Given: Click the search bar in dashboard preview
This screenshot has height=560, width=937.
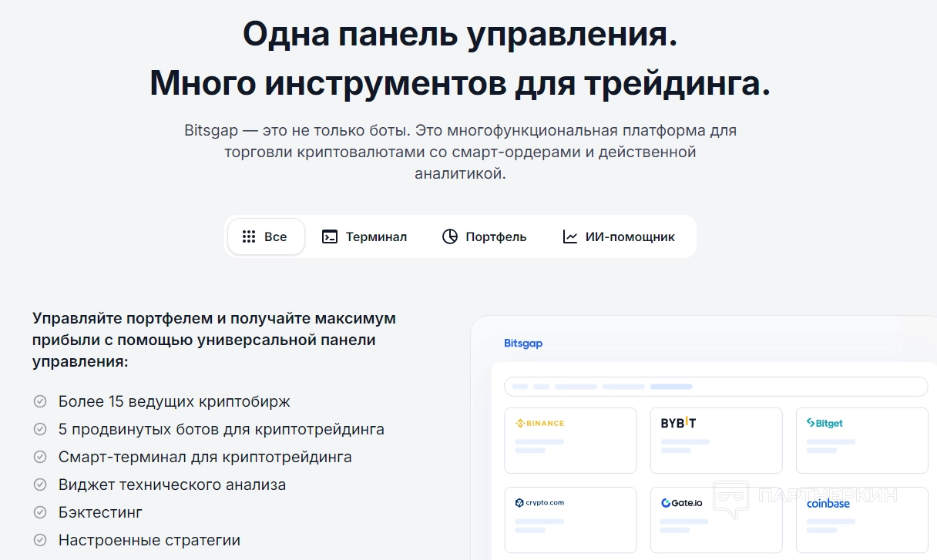Looking at the screenshot, I should 716,387.
